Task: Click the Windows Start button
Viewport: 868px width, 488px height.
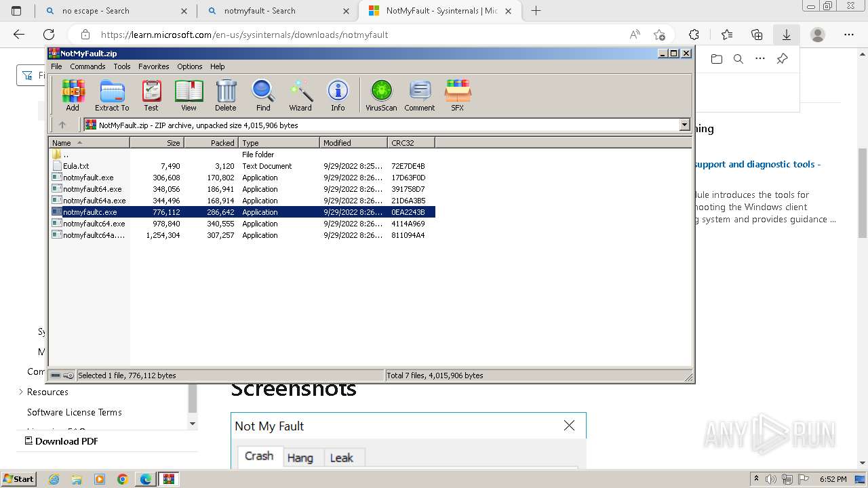Action: click(18, 479)
